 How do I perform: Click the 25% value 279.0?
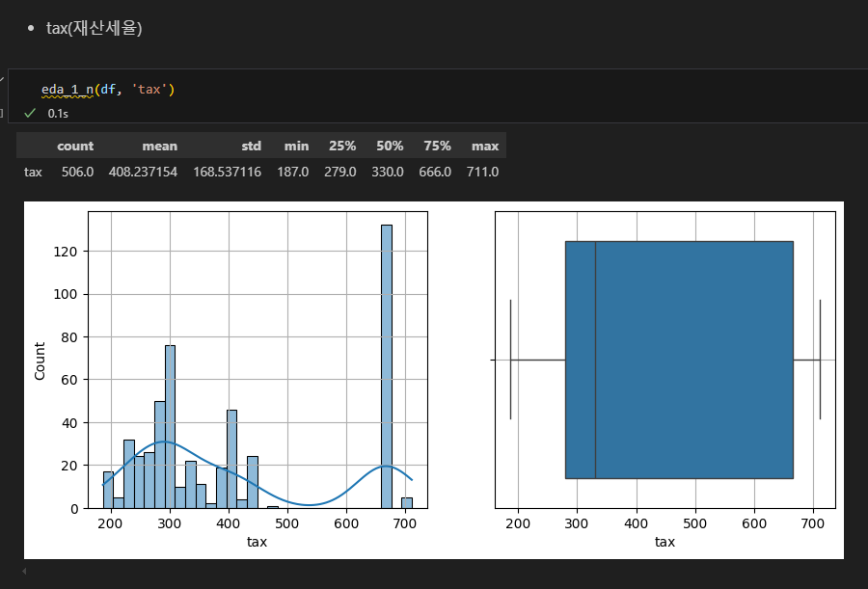tap(339, 172)
